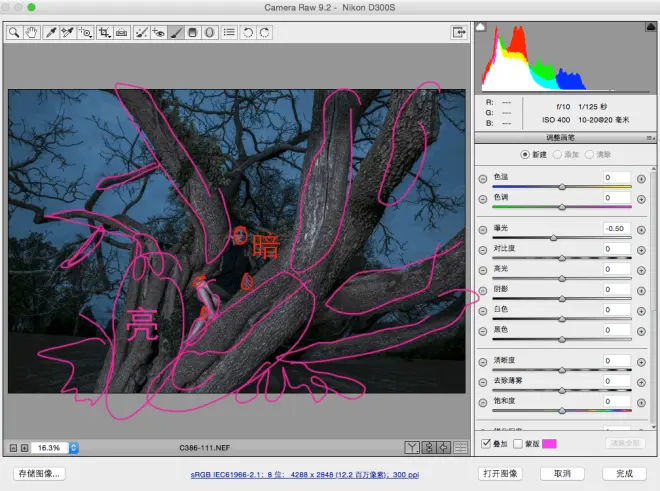
Task: Click the 完成 button
Action: [624, 473]
